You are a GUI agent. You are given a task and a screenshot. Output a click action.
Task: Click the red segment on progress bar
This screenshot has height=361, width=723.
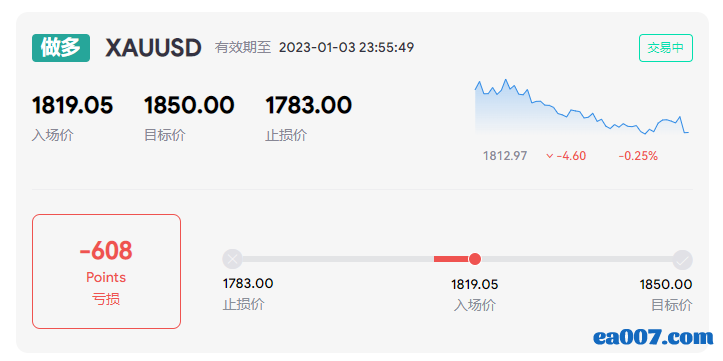[451, 259]
